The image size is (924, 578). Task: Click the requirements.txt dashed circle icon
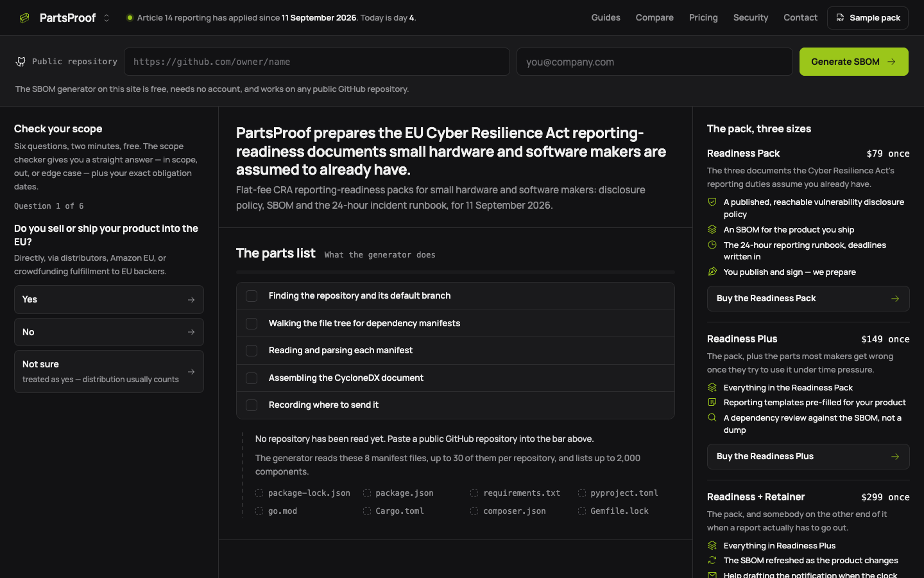pos(474,493)
